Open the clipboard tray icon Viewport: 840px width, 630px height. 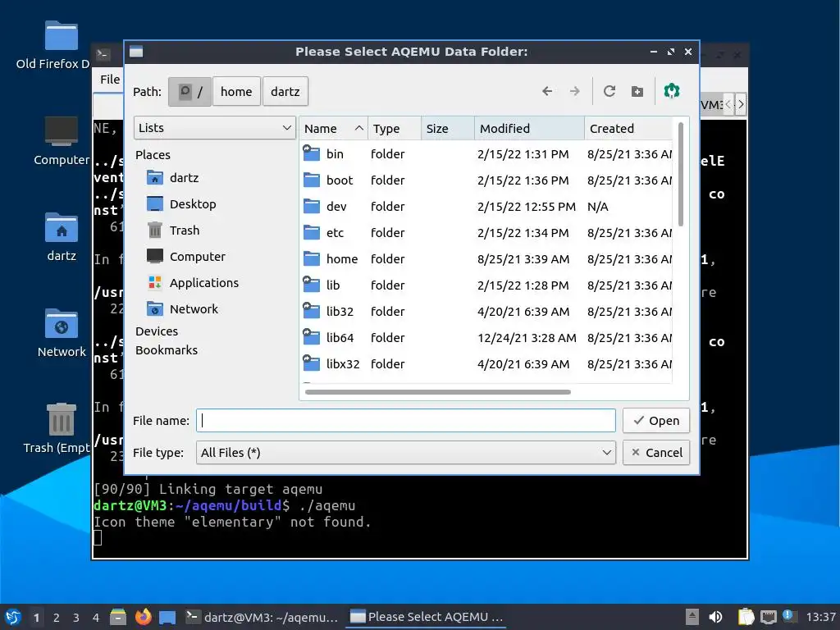click(x=746, y=617)
